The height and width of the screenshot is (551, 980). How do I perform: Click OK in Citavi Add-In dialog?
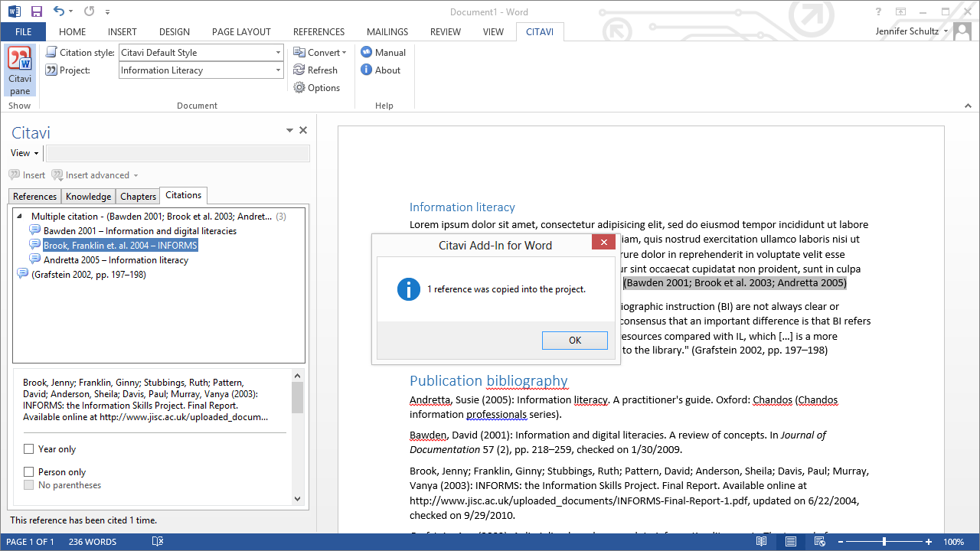click(x=575, y=340)
